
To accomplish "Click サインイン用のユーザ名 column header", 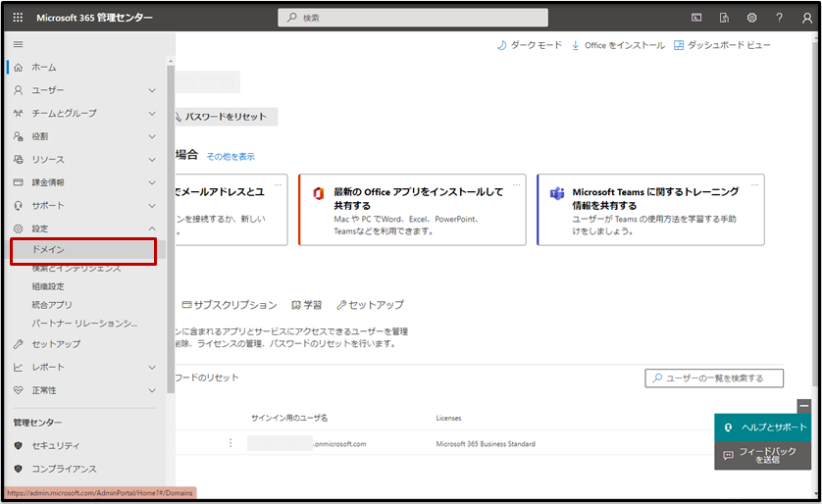I will point(289,418).
